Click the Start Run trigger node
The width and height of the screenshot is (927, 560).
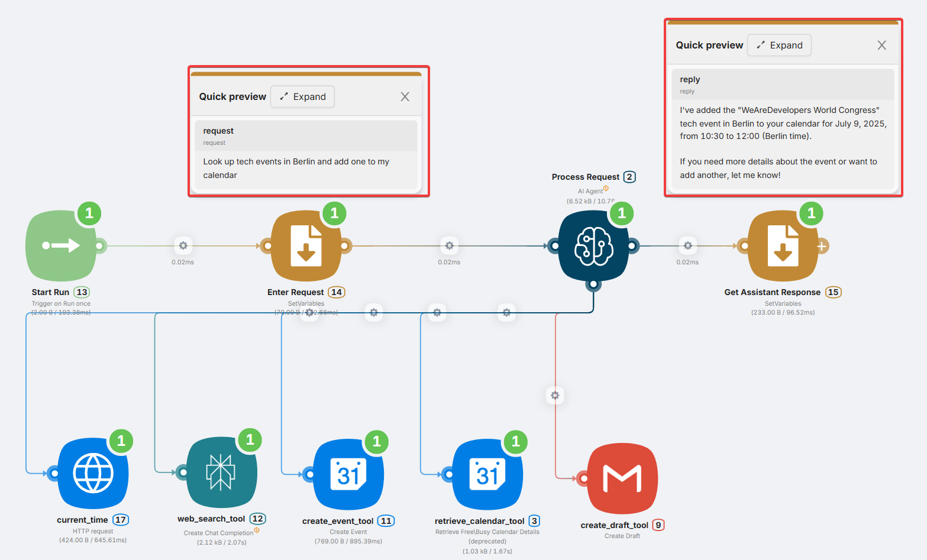(60, 245)
